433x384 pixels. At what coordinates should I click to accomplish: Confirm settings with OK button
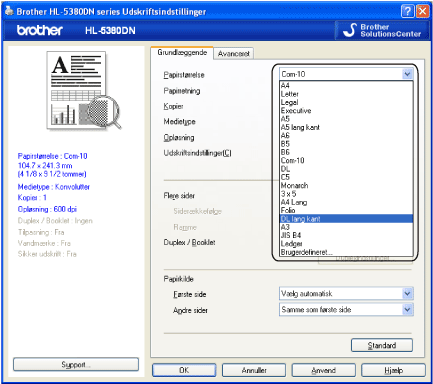tap(184, 370)
